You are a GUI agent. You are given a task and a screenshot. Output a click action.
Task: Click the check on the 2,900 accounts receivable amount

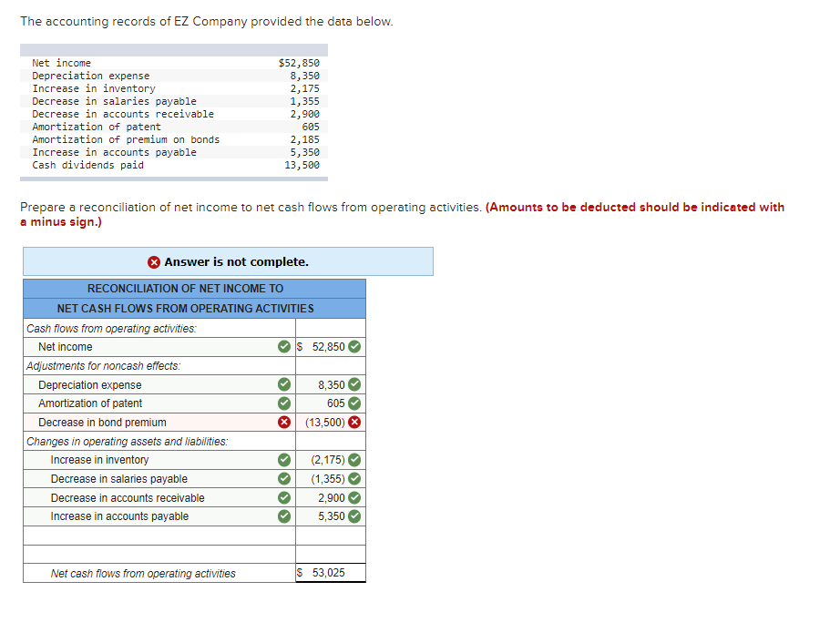pyautogui.click(x=356, y=497)
